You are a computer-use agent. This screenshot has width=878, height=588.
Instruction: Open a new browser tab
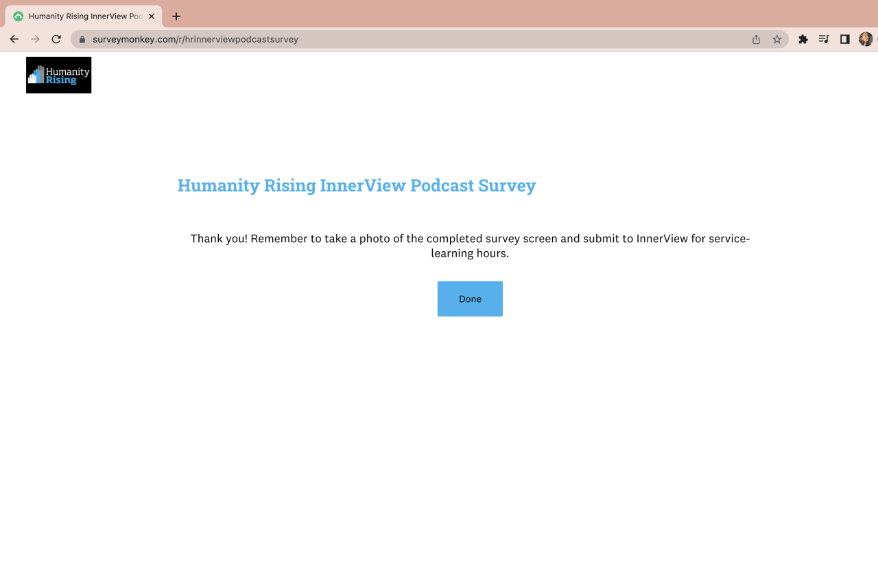(x=176, y=16)
